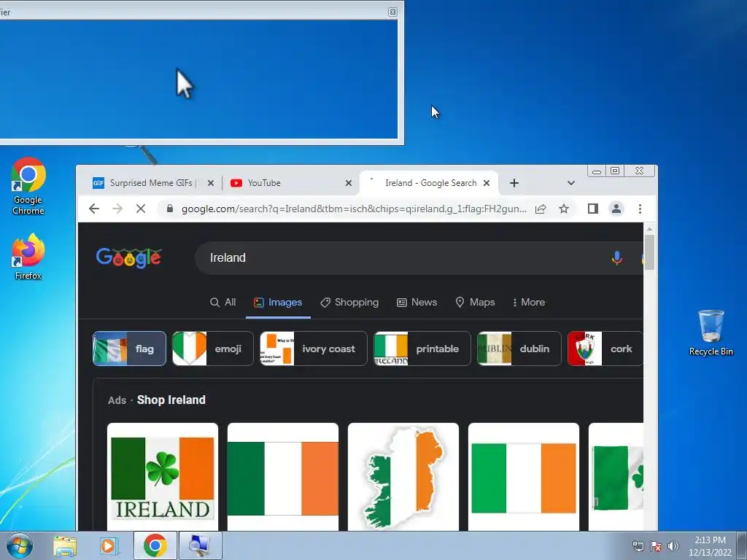Open Google Chrome desktop shortcut
The height and width of the screenshot is (560, 747).
28,186
